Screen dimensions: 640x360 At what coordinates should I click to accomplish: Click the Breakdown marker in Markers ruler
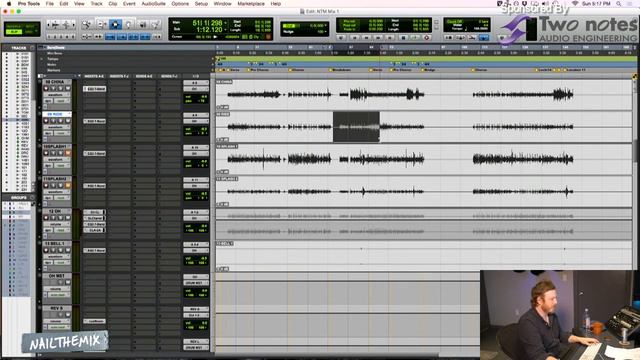340,70
